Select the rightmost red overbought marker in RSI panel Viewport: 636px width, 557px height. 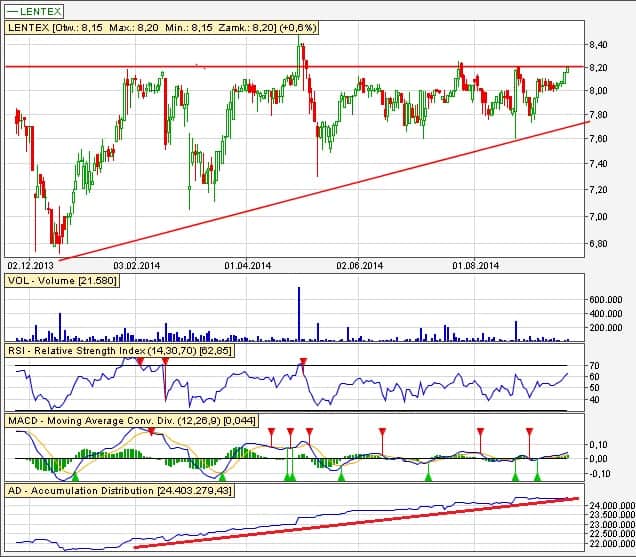[303, 361]
